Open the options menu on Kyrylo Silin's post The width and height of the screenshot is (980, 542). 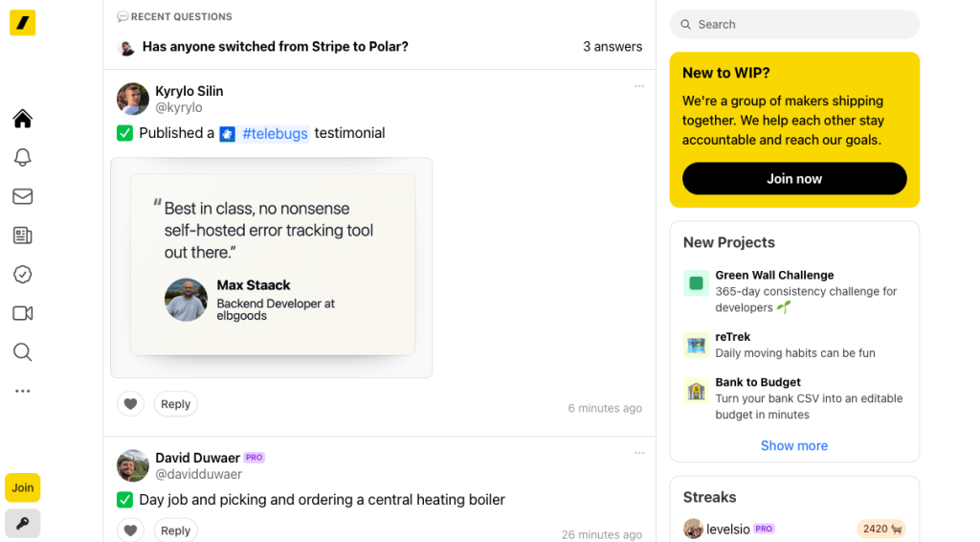(x=639, y=86)
